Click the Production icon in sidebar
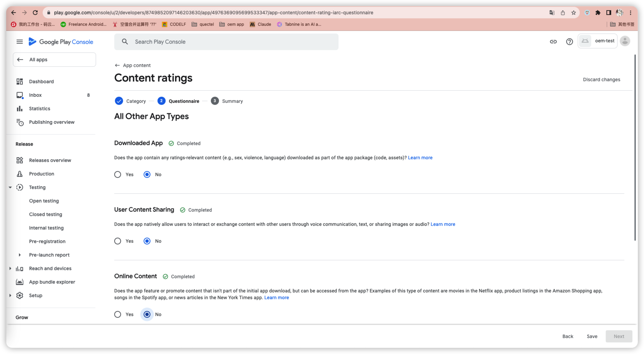This screenshot has height=354, width=644. click(20, 174)
